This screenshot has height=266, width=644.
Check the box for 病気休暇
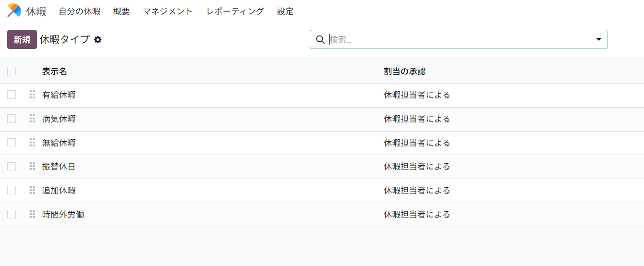point(12,119)
